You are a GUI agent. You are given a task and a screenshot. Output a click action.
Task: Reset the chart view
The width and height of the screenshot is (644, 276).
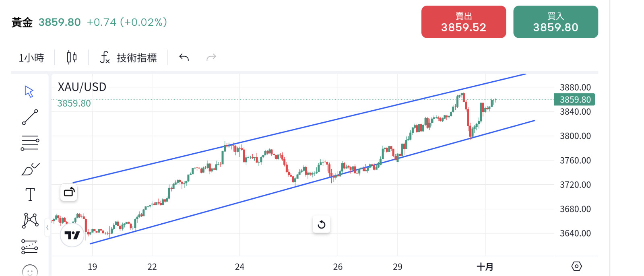[x=322, y=225]
